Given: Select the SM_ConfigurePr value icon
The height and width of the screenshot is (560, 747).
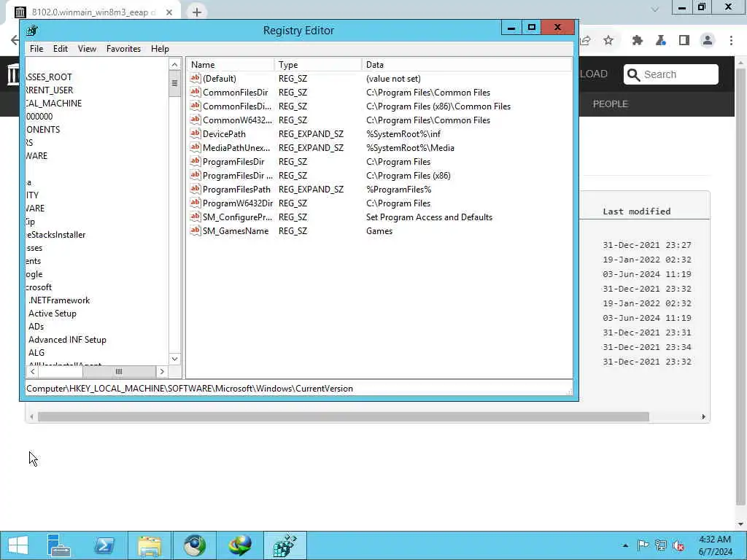Looking at the screenshot, I should tap(195, 216).
